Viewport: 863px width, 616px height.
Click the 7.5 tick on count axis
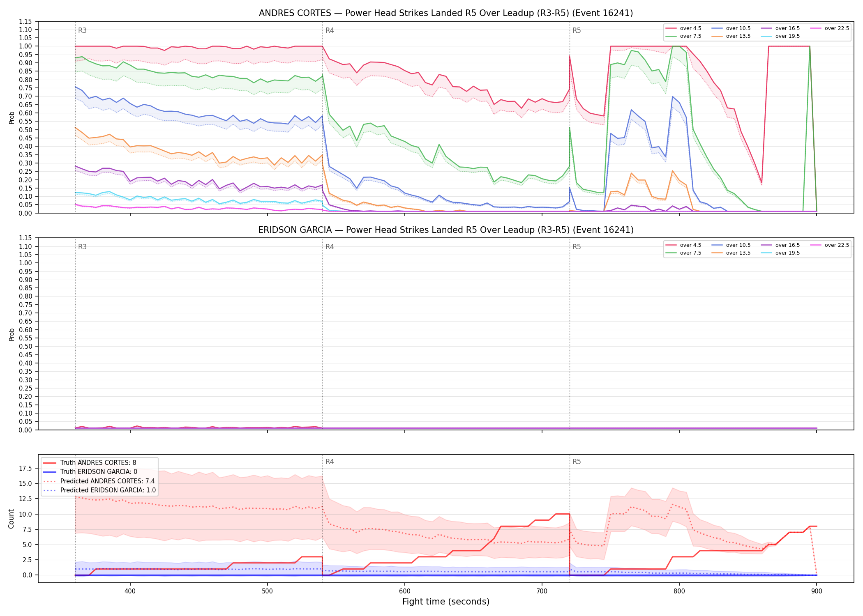click(x=28, y=529)
